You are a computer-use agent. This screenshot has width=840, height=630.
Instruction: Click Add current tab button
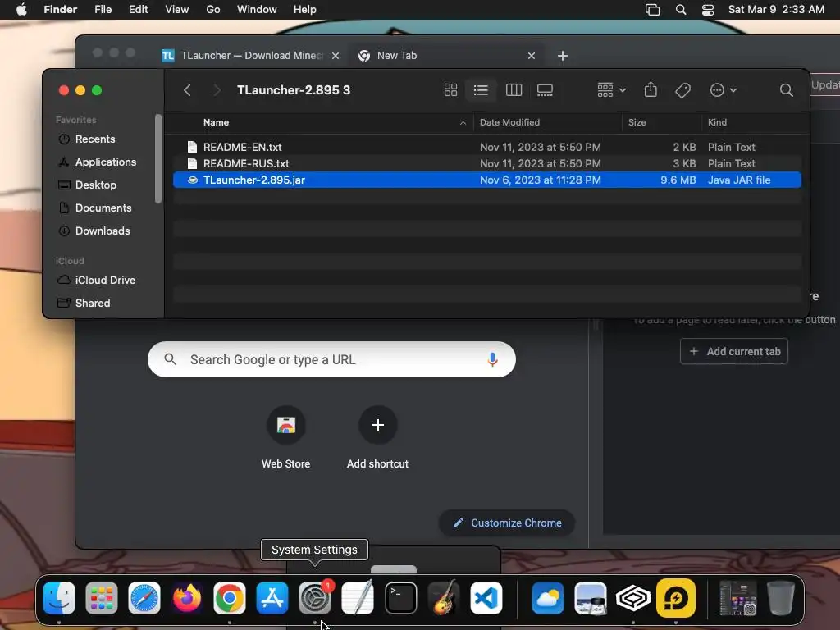734,351
